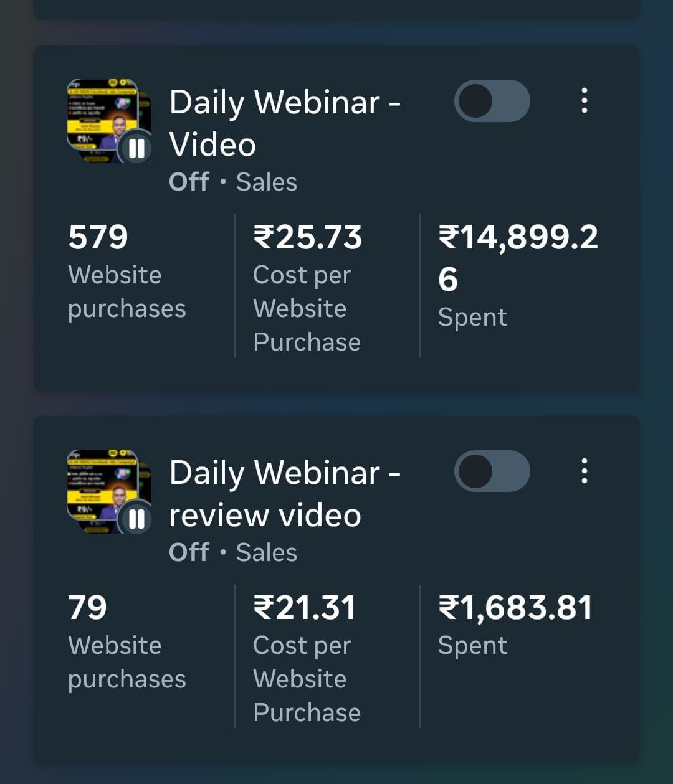The width and height of the screenshot is (673, 784).
Task: Click Off • Sales status under review video campaign
Action: tap(233, 552)
